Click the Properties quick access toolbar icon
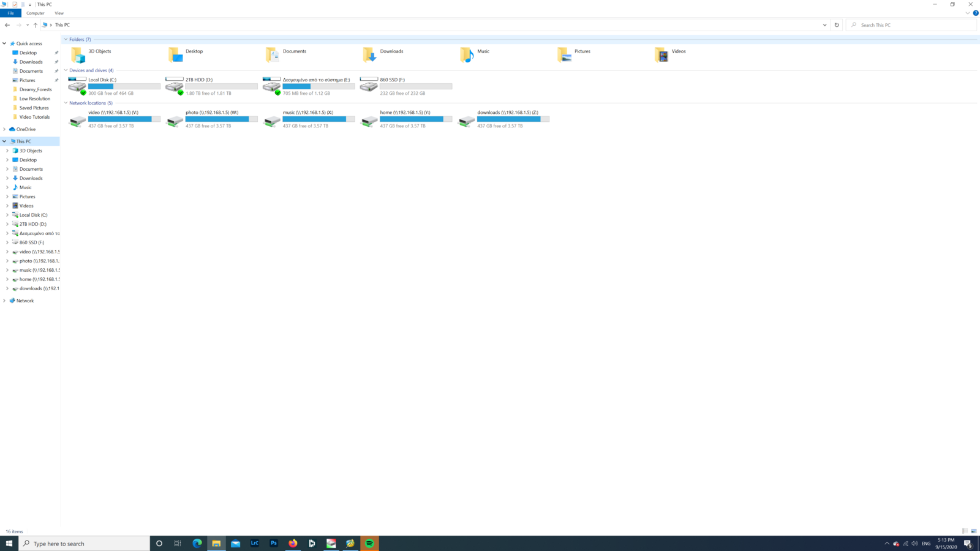The image size is (980, 551). (15, 4)
